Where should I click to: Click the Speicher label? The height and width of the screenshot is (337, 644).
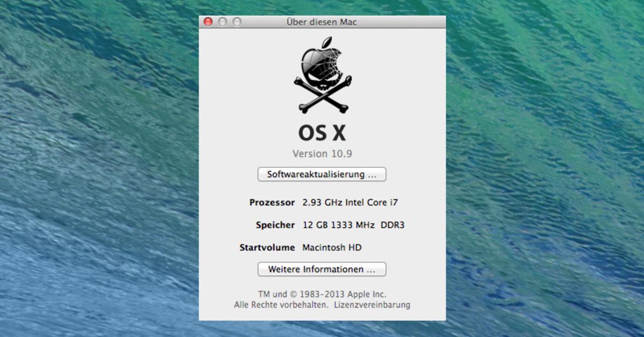click(275, 225)
